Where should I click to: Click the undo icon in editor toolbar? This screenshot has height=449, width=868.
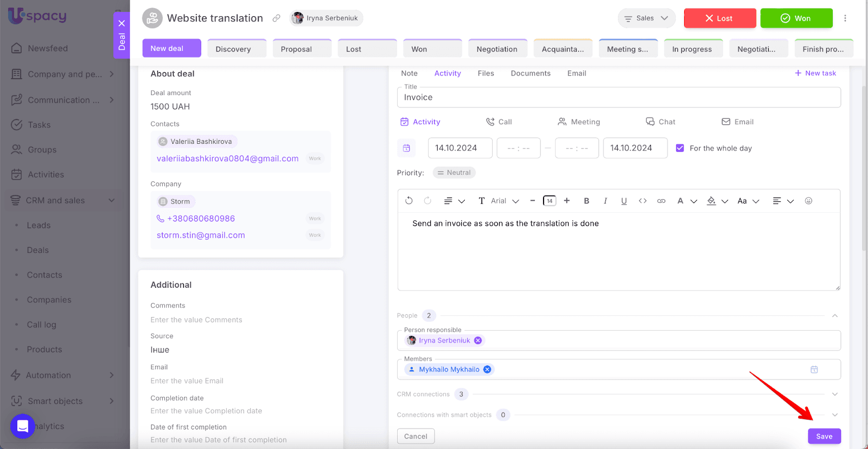coord(409,201)
